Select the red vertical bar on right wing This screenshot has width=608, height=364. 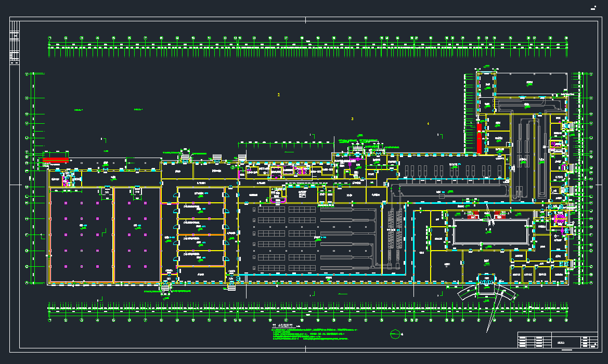[479, 137]
